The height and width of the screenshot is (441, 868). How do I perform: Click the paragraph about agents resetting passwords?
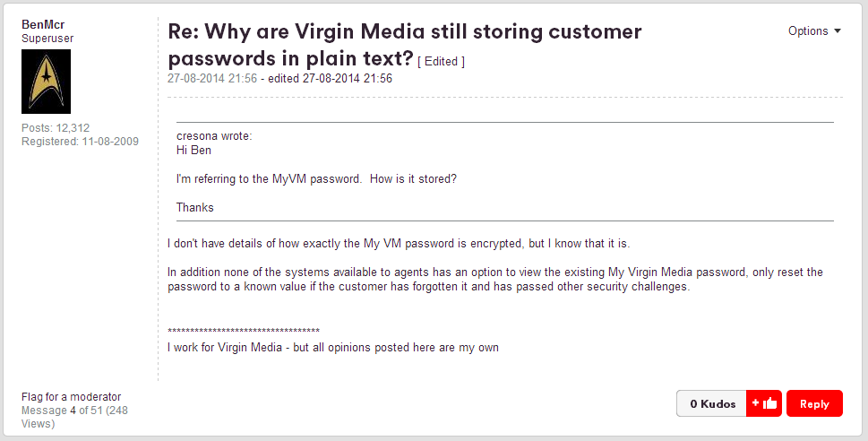pyautogui.click(x=494, y=279)
